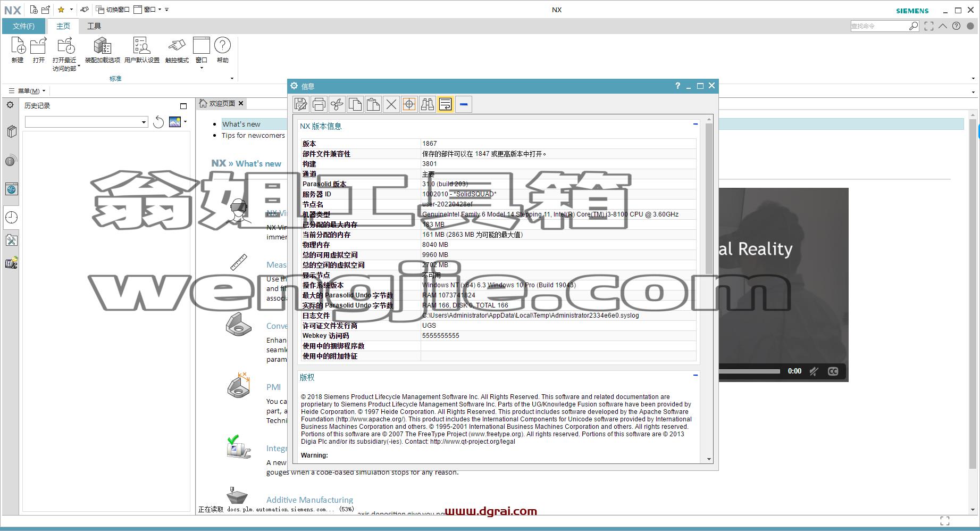Collapse the 版权 (copyright) section
The width and height of the screenshot is (980, 531).
click(x=695, y=375)
